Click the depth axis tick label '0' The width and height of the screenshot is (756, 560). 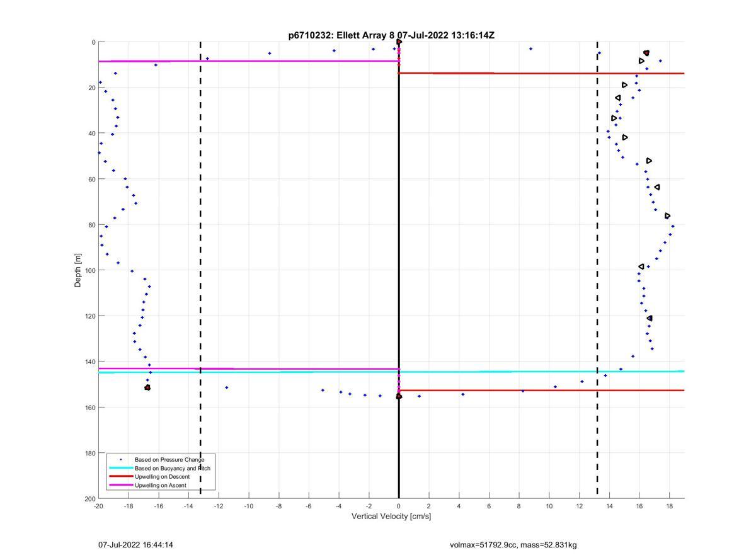93,42
